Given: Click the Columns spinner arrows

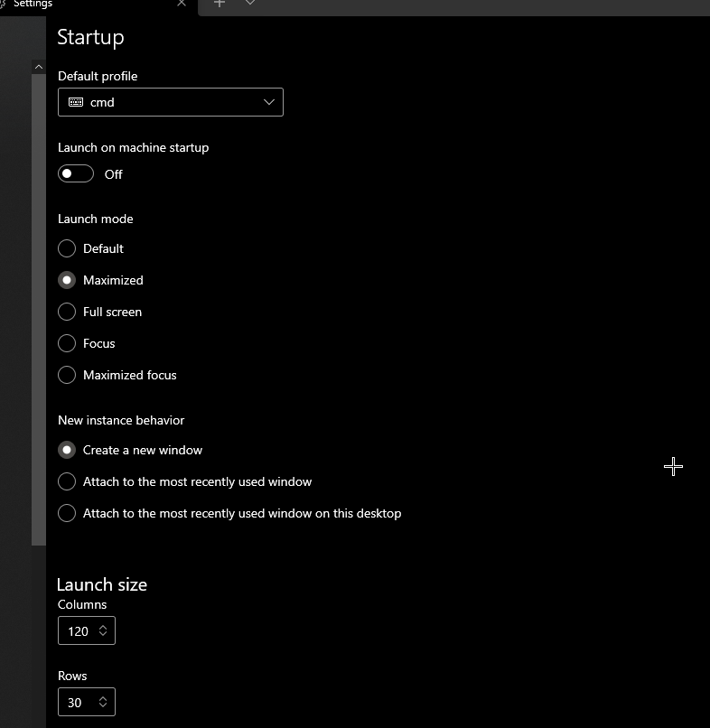Looking at the screenshot, I should 103,630.
